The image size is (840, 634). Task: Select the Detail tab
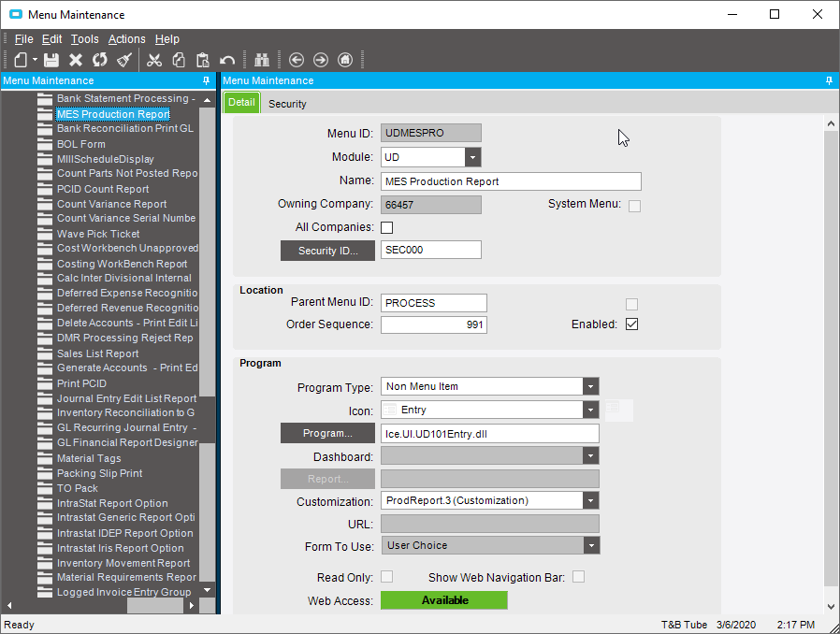[241, 102]
